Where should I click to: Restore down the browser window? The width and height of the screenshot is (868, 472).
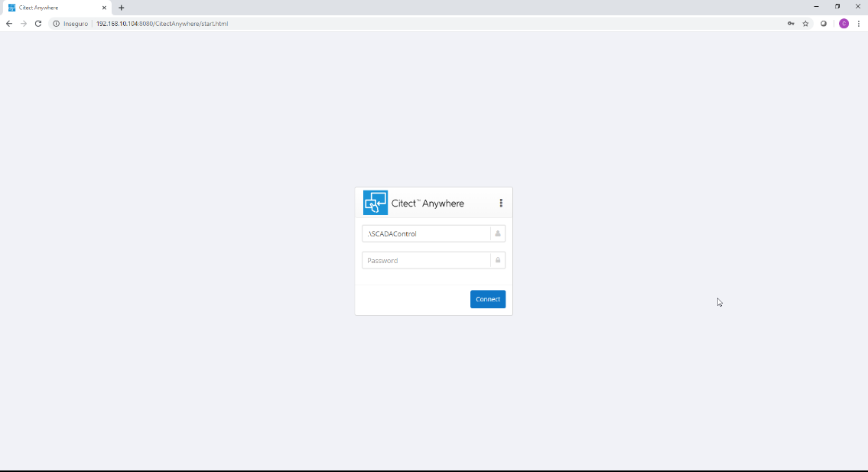click(837, 7)
